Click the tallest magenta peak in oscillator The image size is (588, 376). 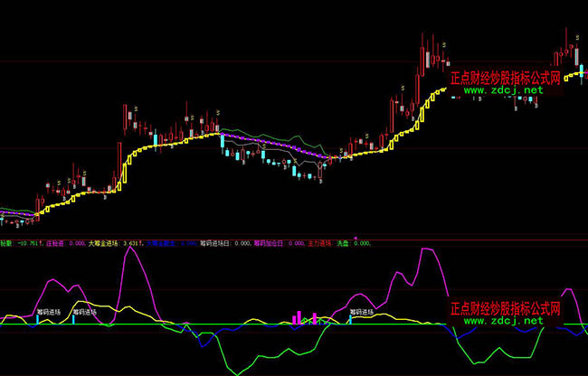pyautogui.click(x=132, y=249)
